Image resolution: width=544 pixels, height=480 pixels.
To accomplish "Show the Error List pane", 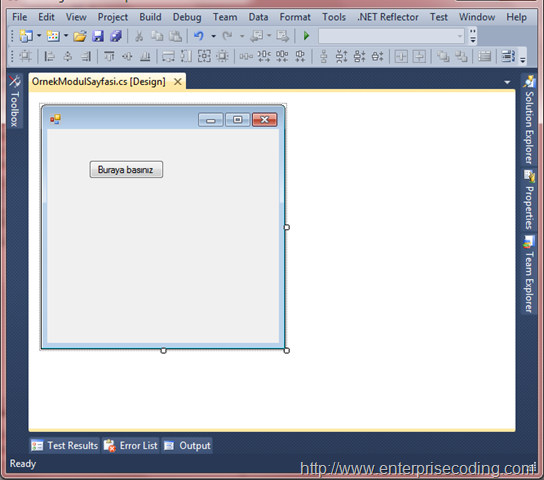I will 131,445.
